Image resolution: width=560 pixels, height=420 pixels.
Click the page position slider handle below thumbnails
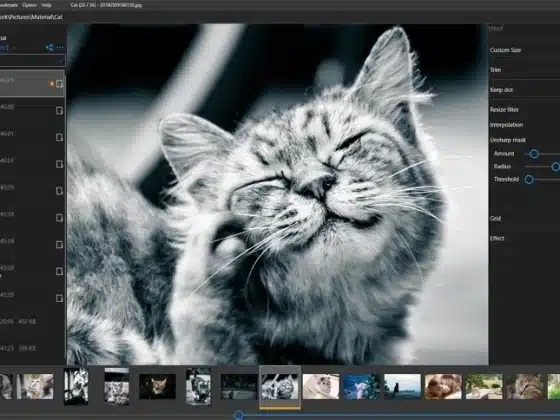pos(239,415)
